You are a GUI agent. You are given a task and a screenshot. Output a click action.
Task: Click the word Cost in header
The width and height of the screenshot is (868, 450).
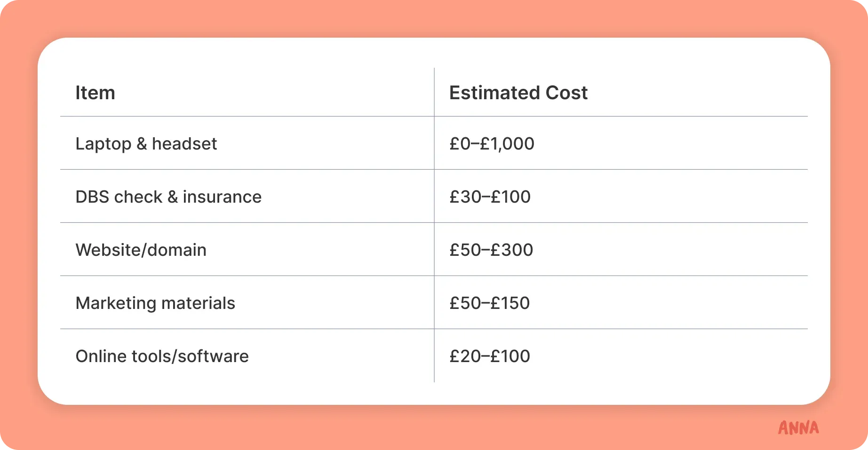pos(566,93)
